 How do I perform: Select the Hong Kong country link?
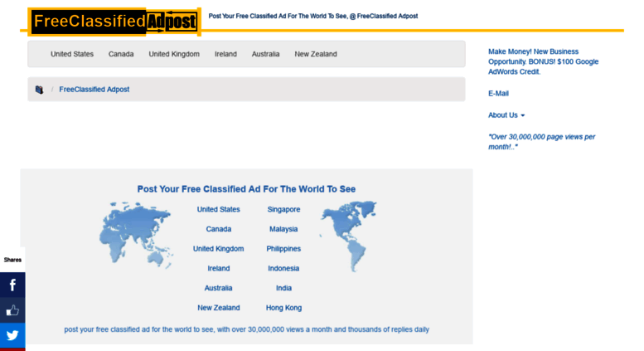click(283, 308)
